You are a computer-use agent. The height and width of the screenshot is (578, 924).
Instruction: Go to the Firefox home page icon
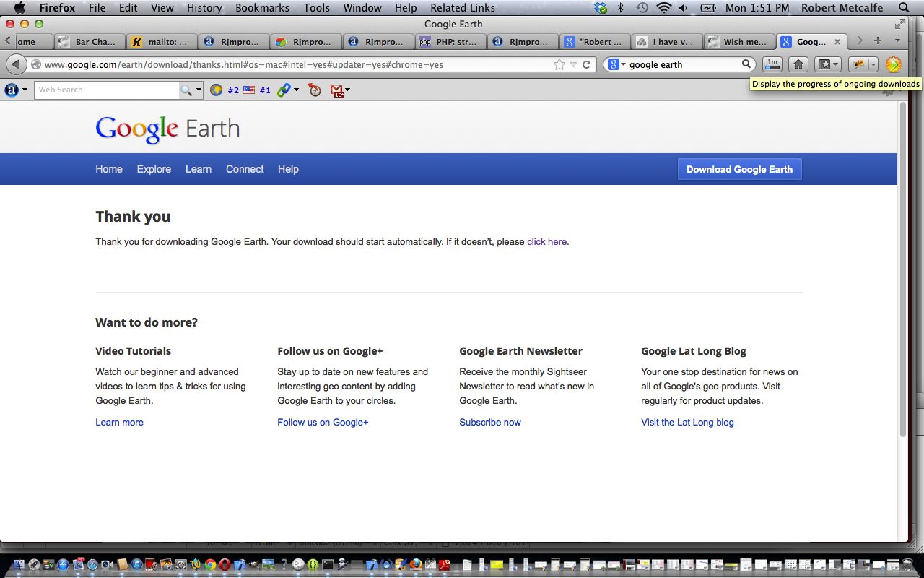(798, 64)
